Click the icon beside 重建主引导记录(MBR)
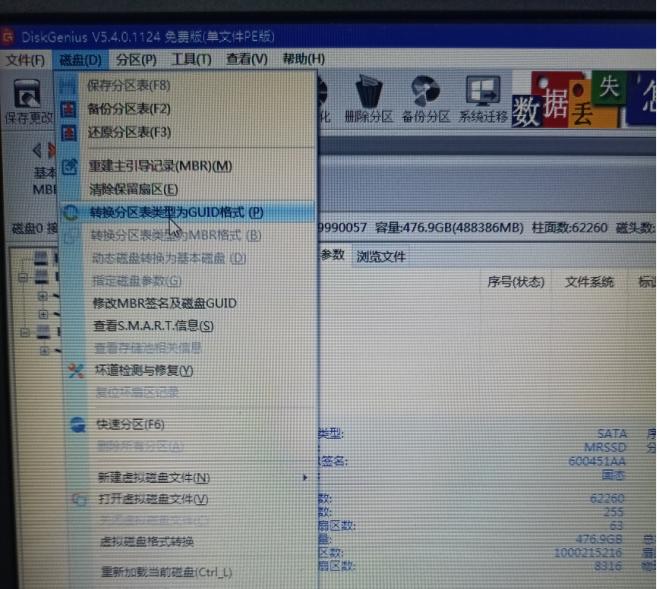This screenshot has width=657, height=589. pos(70,166)
